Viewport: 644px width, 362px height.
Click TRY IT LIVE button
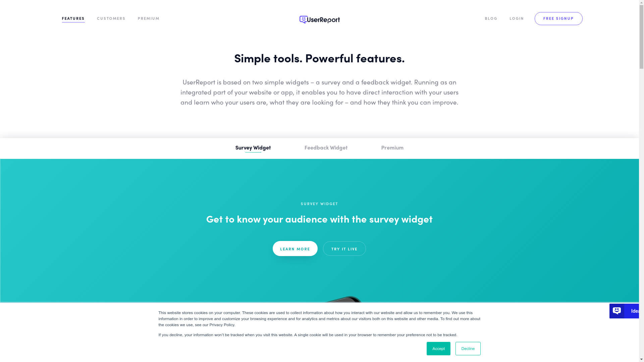coord(344,248)
